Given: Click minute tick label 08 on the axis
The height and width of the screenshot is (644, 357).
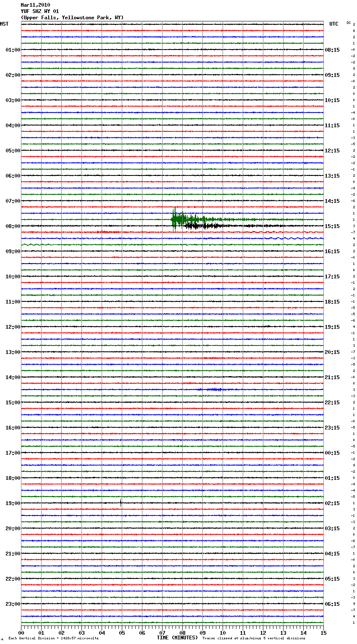Looking at the screenshot, I should point(182,633).
